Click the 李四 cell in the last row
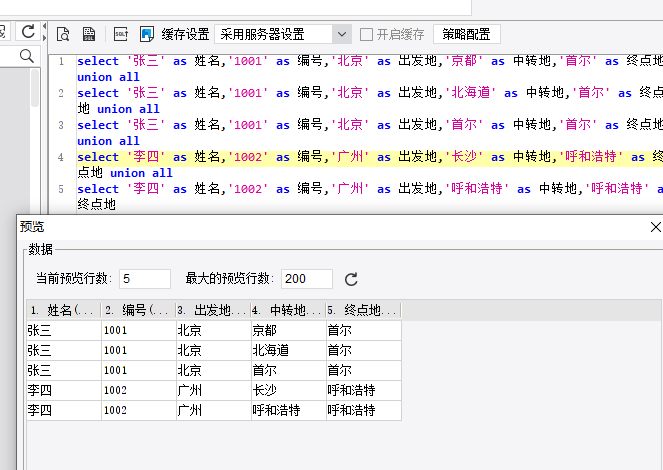663x470 pixels. (64, 410)
